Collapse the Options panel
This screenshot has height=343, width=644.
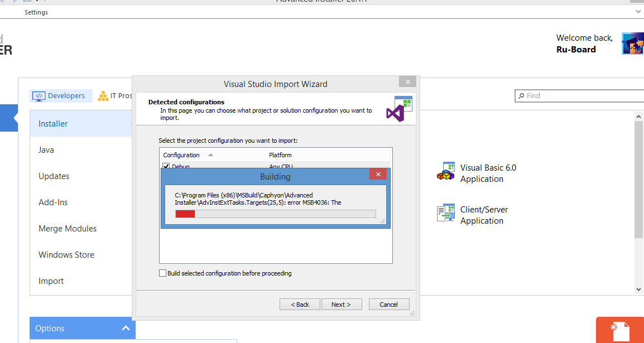tap(126, 328)
